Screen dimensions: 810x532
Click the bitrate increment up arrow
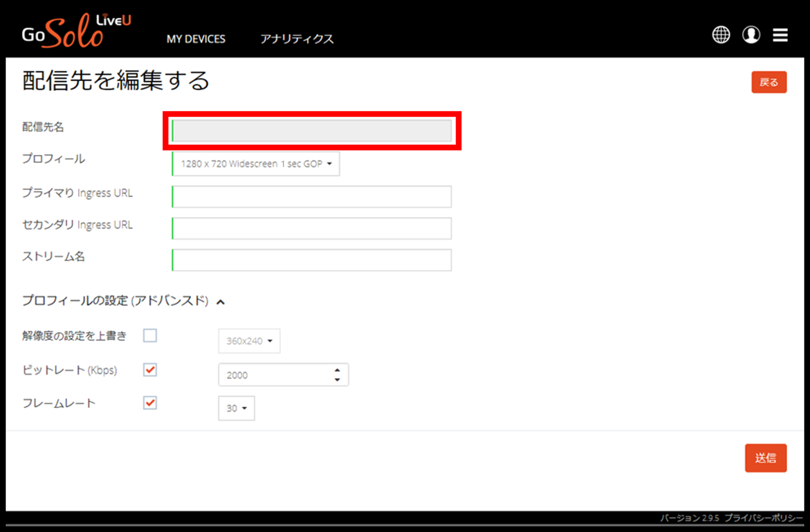click(337, 370)
